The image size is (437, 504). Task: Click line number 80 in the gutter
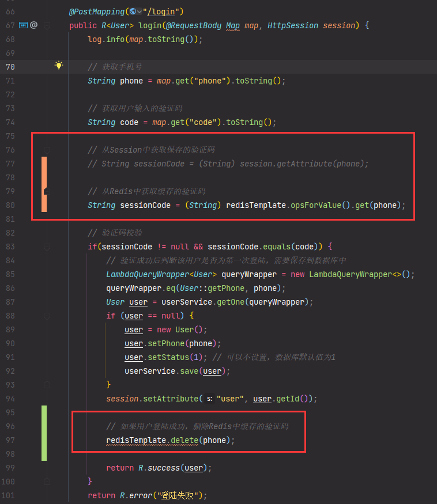[10, 205]
